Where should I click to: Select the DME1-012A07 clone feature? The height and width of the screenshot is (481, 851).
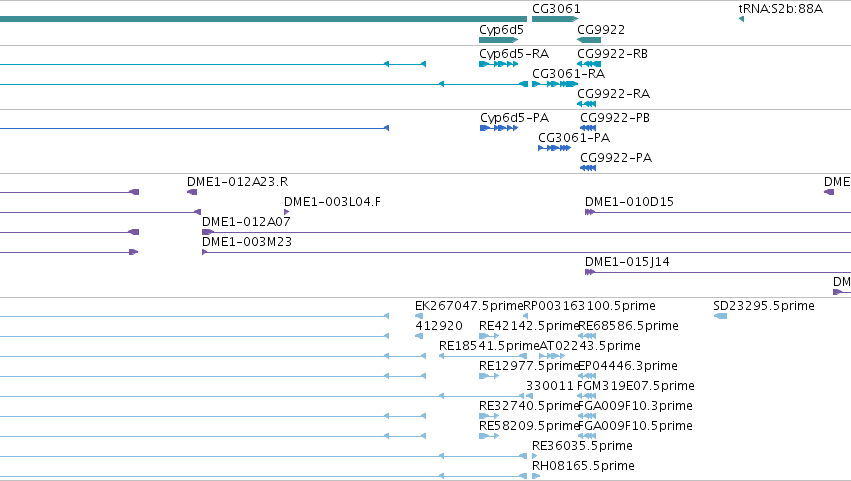[526, 232]
